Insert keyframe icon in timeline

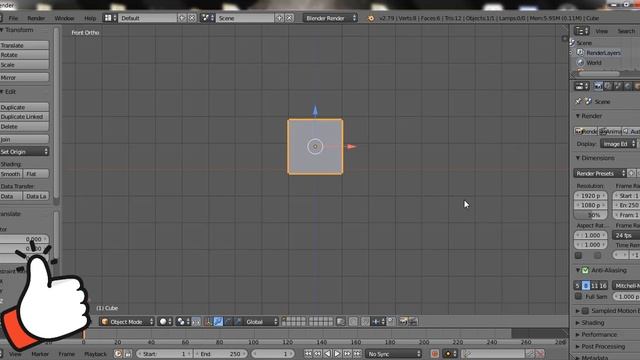pos(530,354)
